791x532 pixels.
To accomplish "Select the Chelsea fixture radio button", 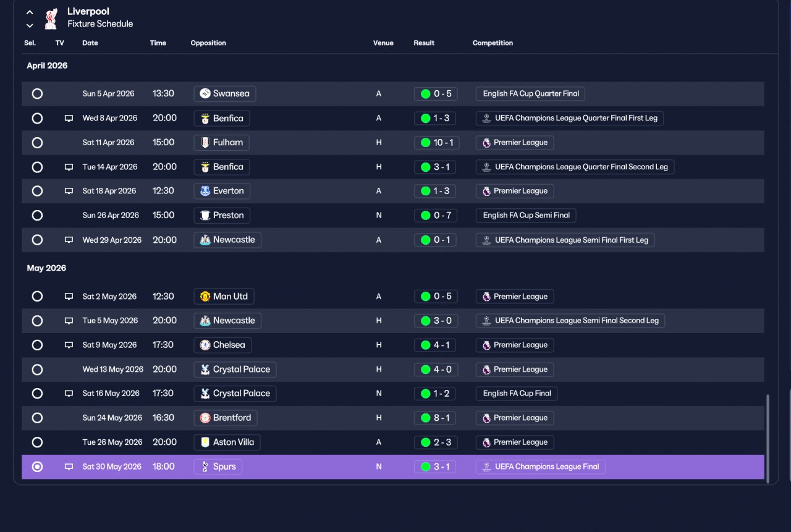I will click(x=37, y=345).
